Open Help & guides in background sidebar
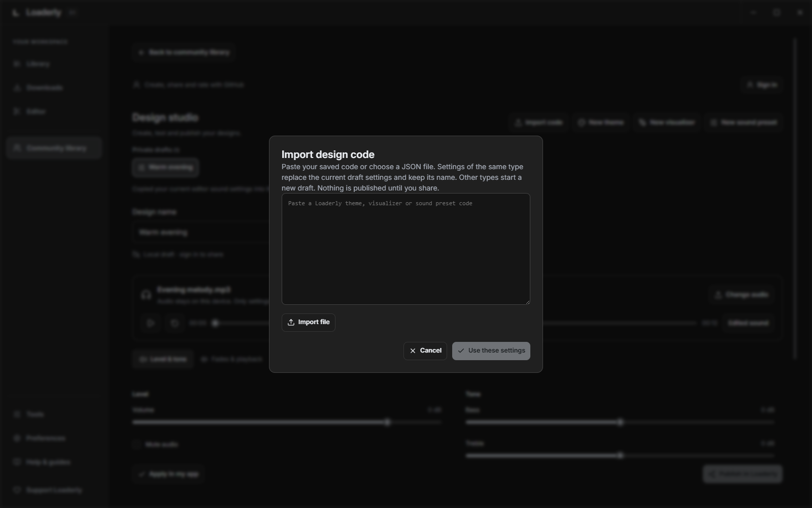Viewport: 812px width, 508px height. coord(54,462)
